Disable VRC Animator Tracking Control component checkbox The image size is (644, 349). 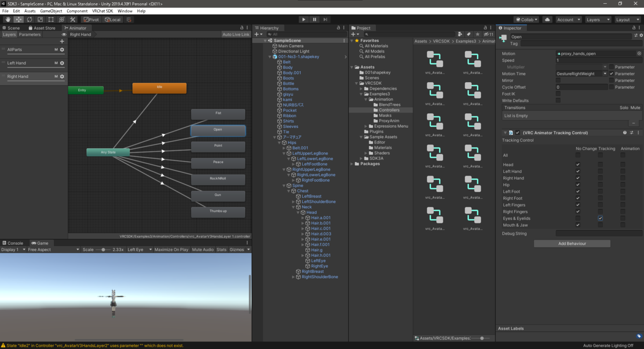coord(518,133)
